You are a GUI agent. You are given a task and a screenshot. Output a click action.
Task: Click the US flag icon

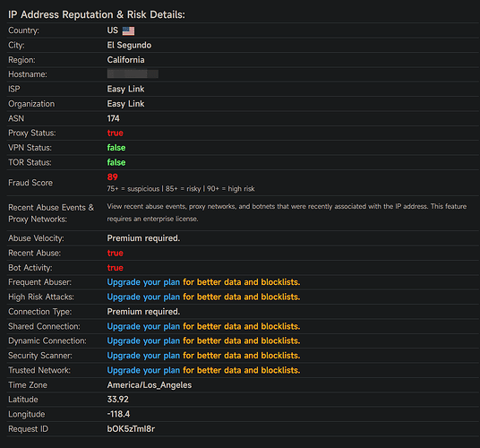(128, 31)
